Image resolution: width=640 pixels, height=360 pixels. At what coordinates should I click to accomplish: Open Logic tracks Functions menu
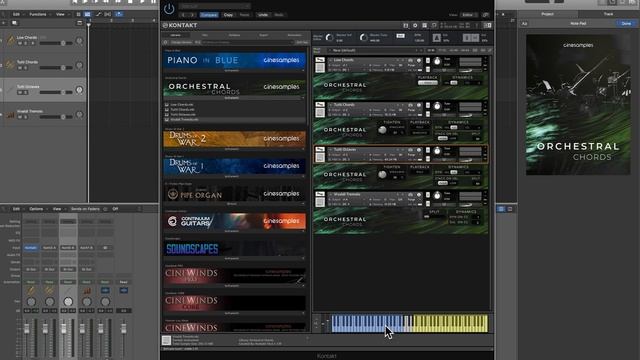click(x=38, y=14)
